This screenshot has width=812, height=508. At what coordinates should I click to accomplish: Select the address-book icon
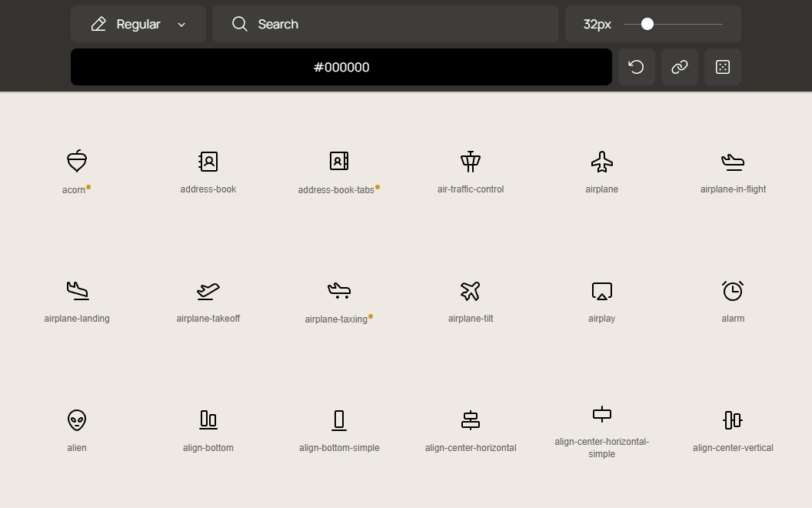208,162
